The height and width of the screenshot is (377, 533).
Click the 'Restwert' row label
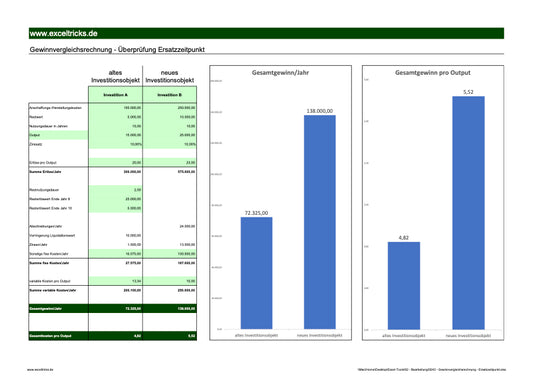(36, 117)
